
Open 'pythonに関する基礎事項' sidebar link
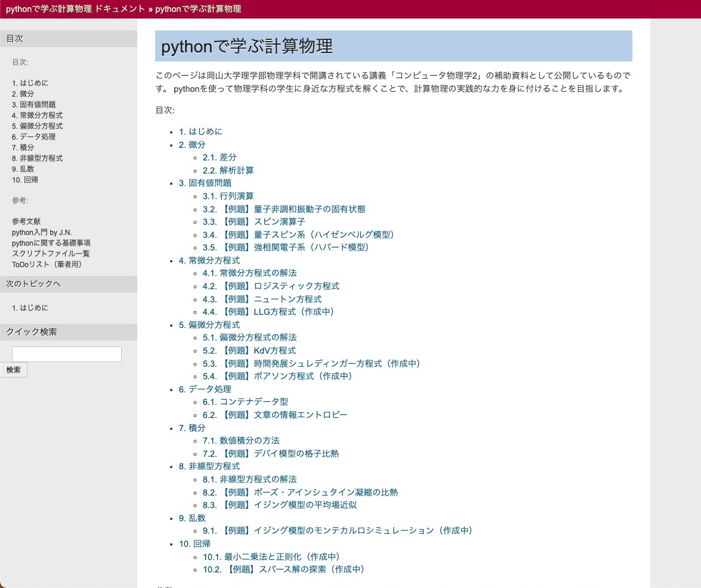(51, 243)
